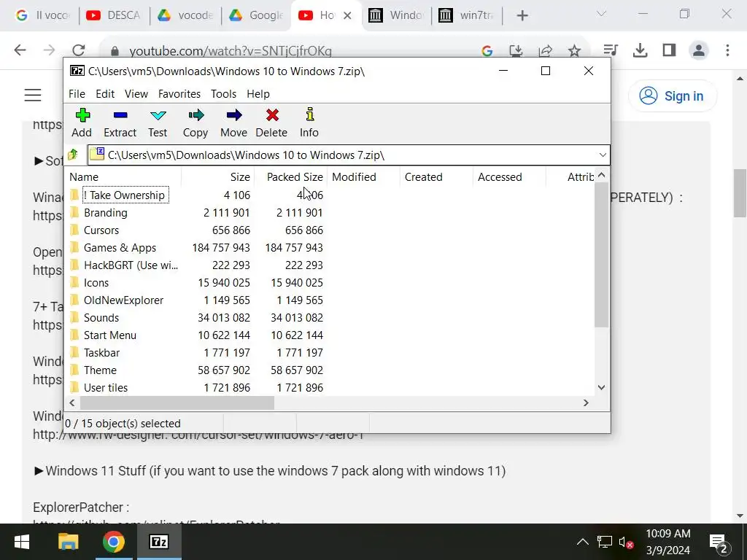Select the Taskbar folder row
The height and width of the screenshot is (560, 747).
click(x=196, y=353)
